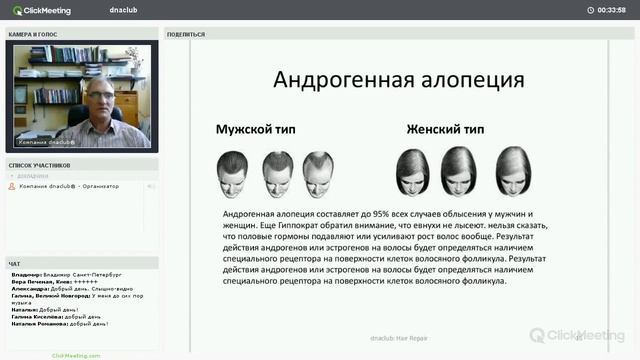640x360 pixels.
Task: Click the speaker icon in the dnaclub organizer row
Action: point(151,186)
